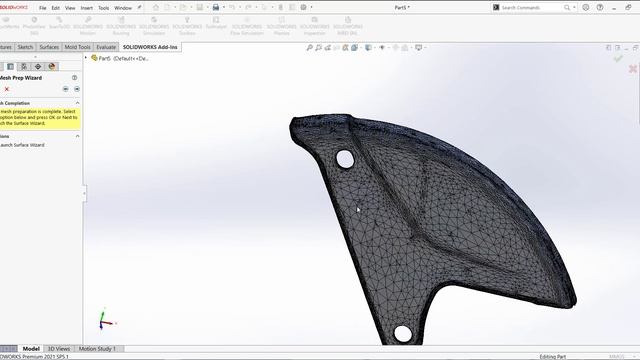
Task: Select the SOLIDWORKS Add-Ins tab
Action: (150, 47)
